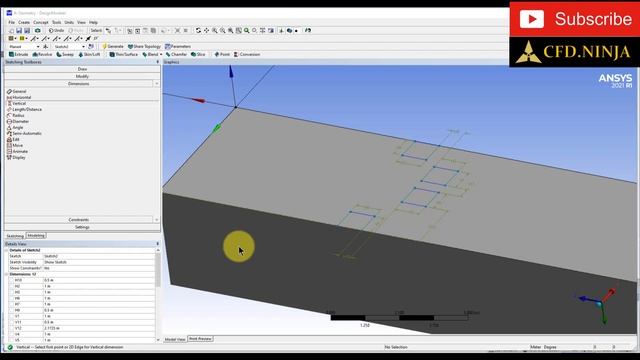Screen dimensions: 640x360
Task: Switch to the Print Preview tab
Action: (x=200, y=339)
